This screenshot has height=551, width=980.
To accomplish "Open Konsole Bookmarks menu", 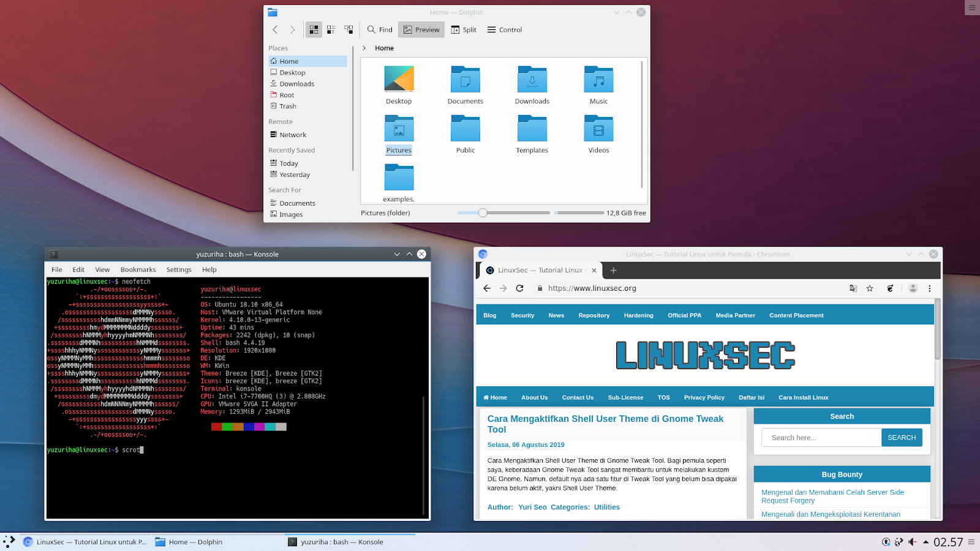I will point(138,269).
